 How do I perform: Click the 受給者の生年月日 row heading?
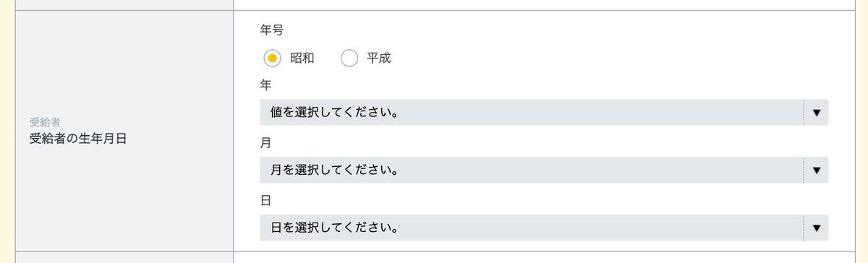(78, 139)
